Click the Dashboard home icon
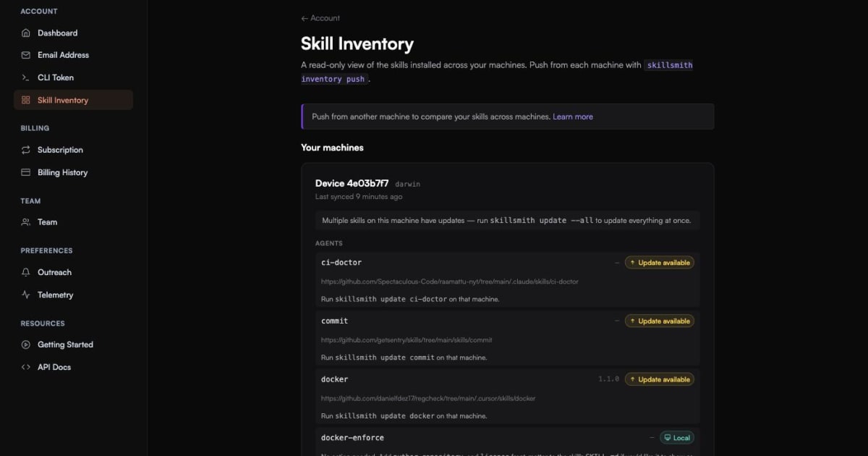868x456 pixels. 26,33
